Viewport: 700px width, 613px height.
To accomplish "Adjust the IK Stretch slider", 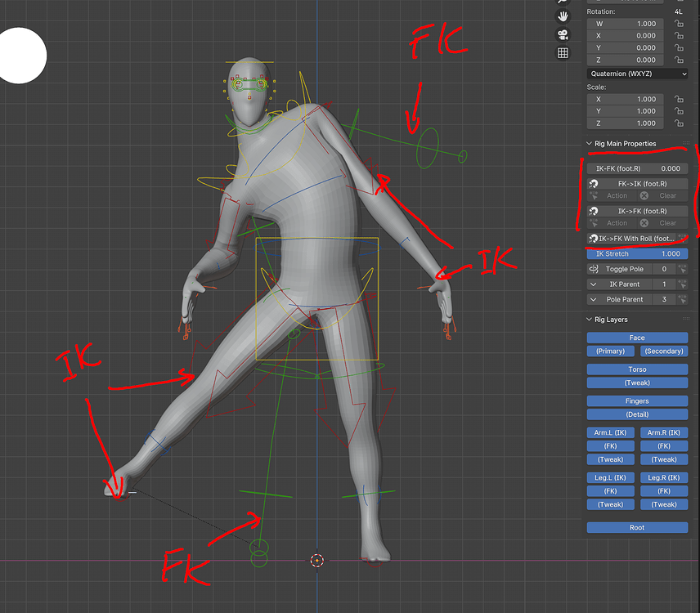I will pyautogui.click(x=637, y=254).
